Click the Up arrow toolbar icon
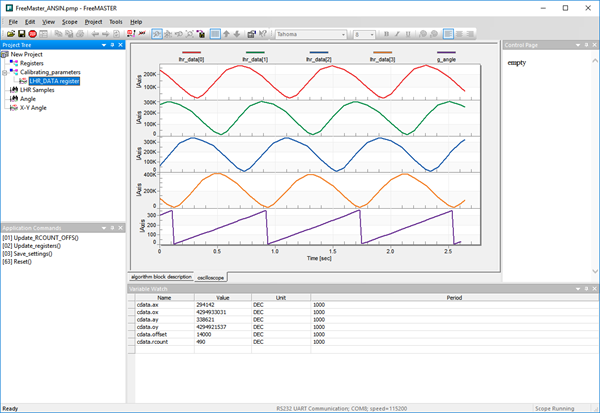This screenshot has height=413, width=600. 226,34
